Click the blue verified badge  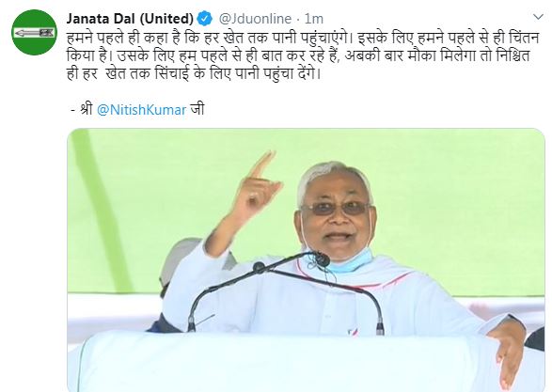coord(205,18)
